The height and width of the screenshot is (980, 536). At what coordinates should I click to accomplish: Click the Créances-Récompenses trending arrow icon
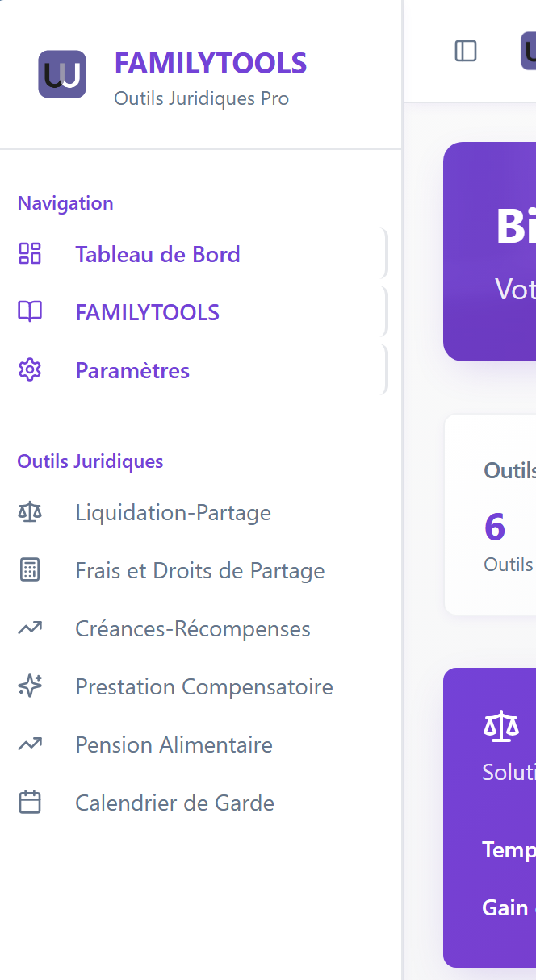pos(30,628)
